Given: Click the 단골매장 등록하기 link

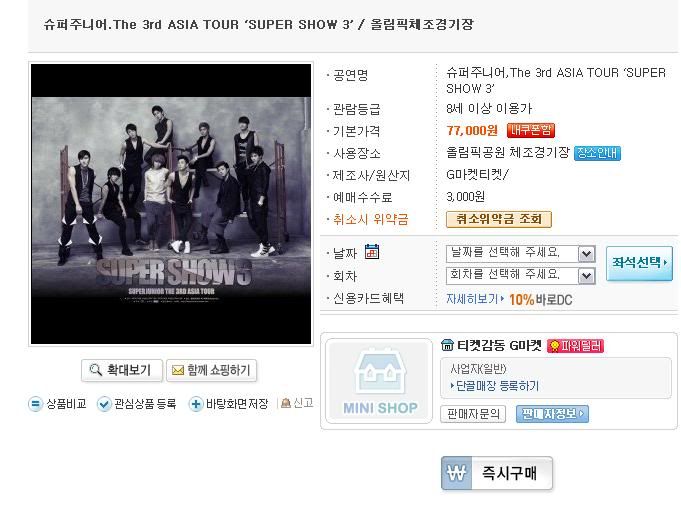Looking at the screenshot, I should (x=495, y=386).
